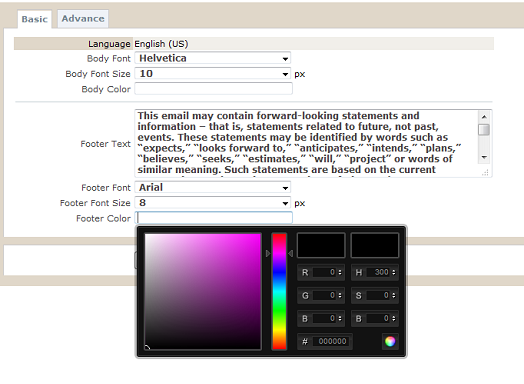Click the H hue value field
The height and width of the screenshot is (384, 524).
coord(378,272)
